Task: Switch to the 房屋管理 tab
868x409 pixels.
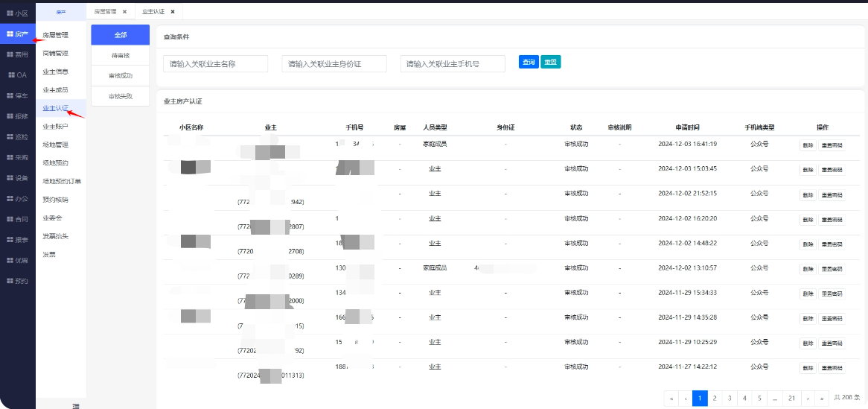Action: (105, 12)
